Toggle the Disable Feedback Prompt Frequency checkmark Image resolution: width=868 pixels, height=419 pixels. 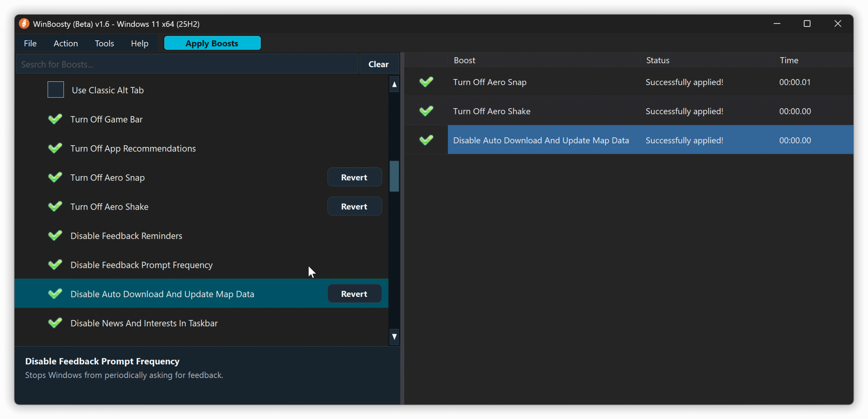55,265
